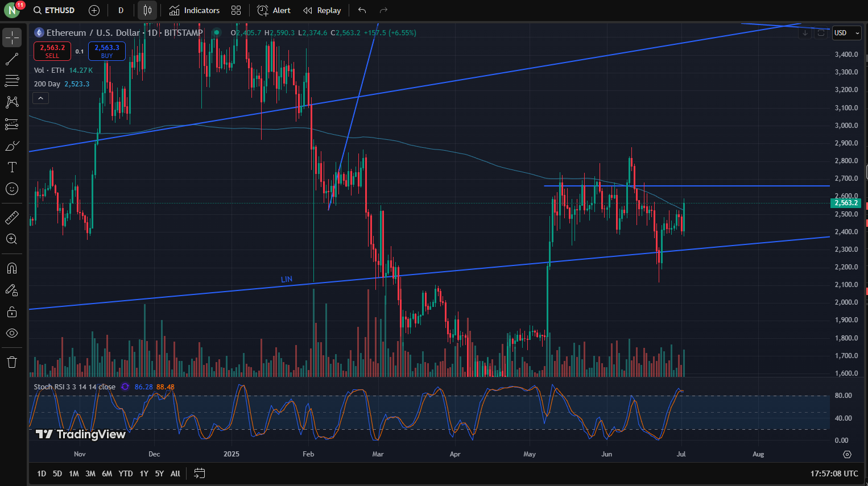Image resolution: width=868 pixels, height=486 pixels.
Task: Select the ruler measure tool
Action: pyautogui.click(x=12, y=217)
